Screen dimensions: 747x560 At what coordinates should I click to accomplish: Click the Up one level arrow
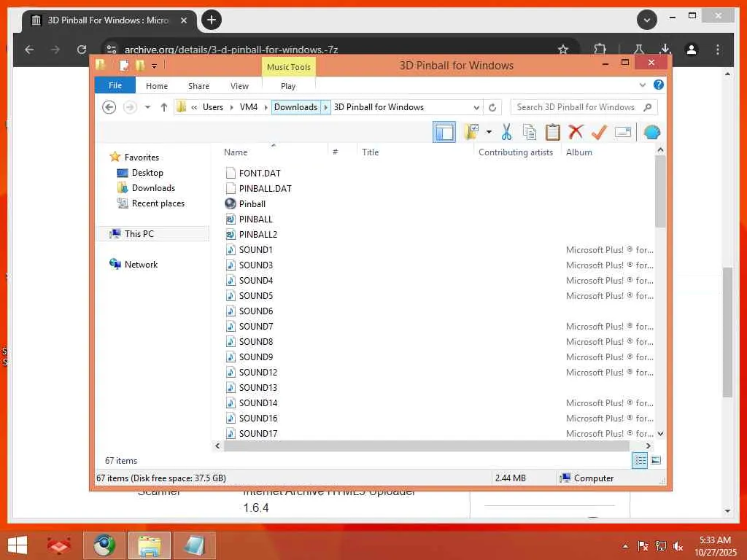[164, 107]
